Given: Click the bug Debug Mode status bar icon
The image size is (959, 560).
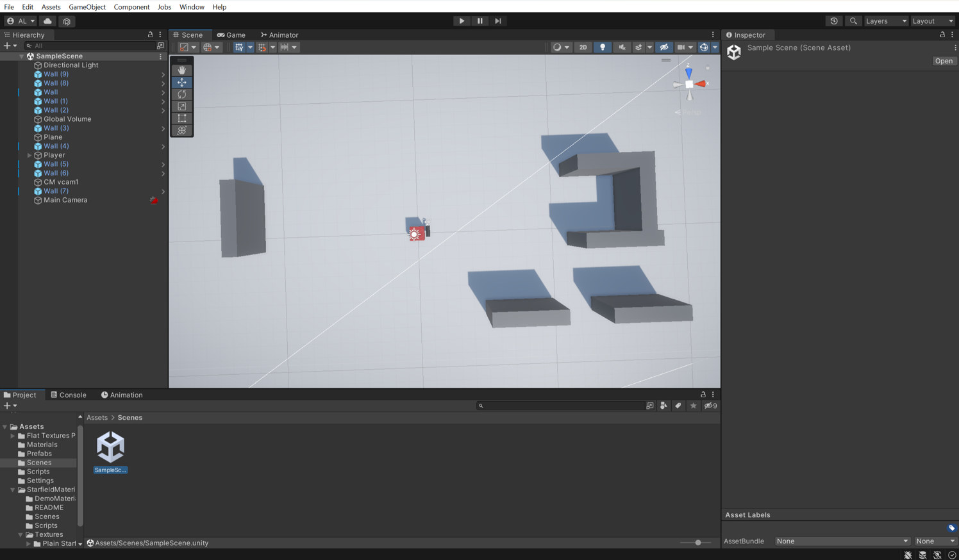Looking at the screenshot, I should tap(908, 555).
